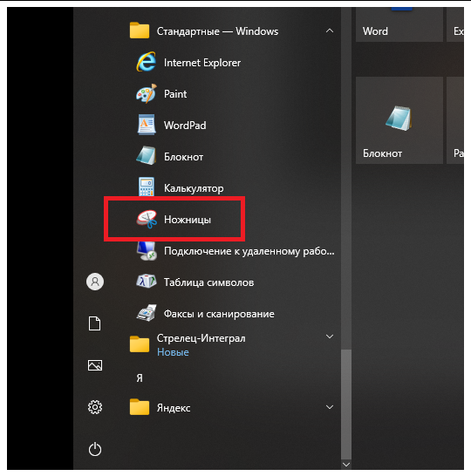Screen dimensions: 471x476
Task: Open Pictures from the Start sidebar
Action: point(95,365)
